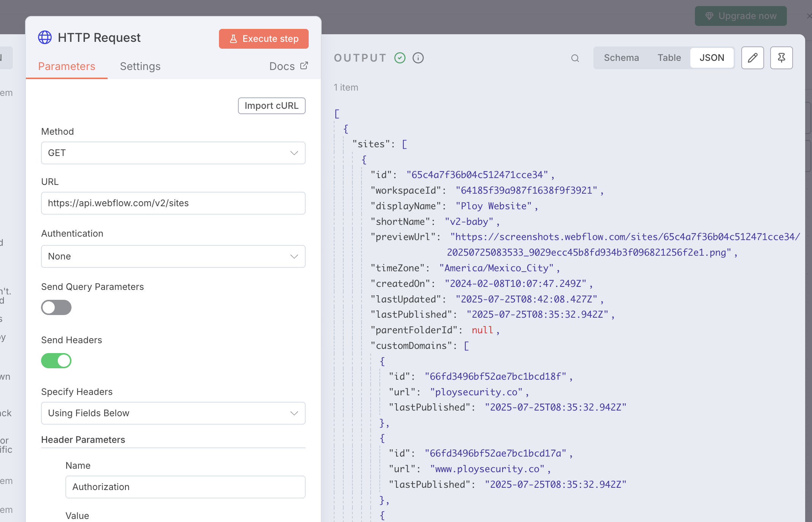This screenshot has height=522, width=812.
Task: Click the Import cURL button
Action: click(272, 106)
